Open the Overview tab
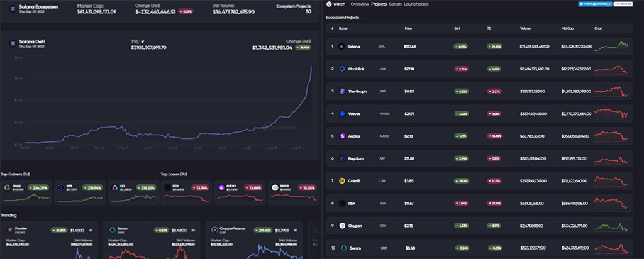 359,4
